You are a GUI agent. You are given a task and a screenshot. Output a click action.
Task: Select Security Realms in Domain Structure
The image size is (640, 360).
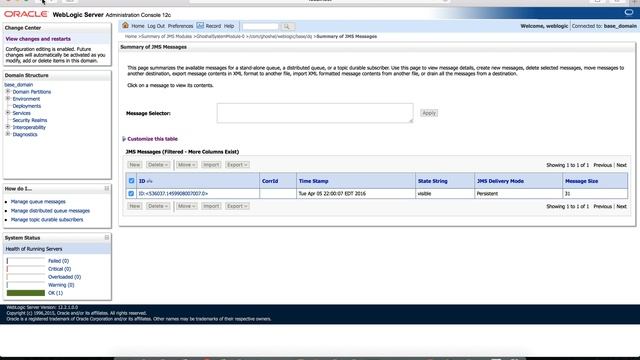coord(30,120)
